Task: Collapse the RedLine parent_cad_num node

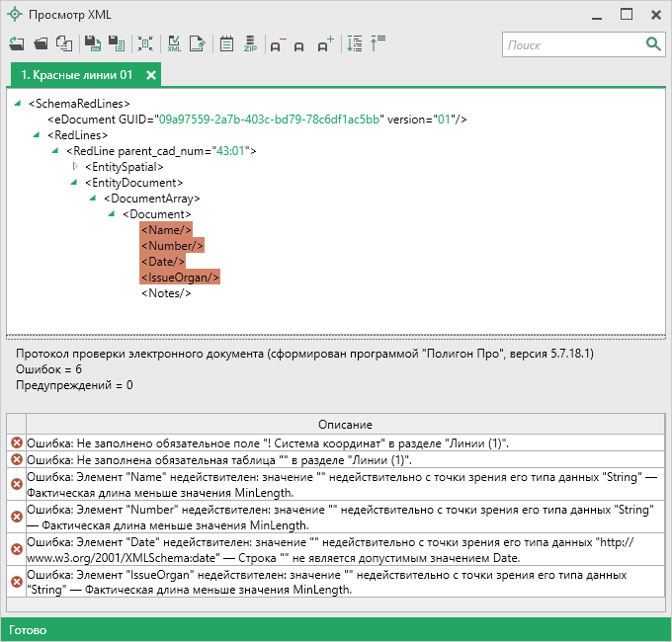Action: [x=56, y=151]
